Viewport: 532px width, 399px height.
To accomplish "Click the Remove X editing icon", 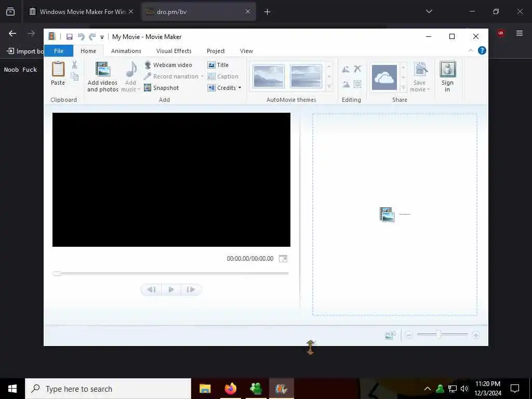I will [x=357, y=69].
